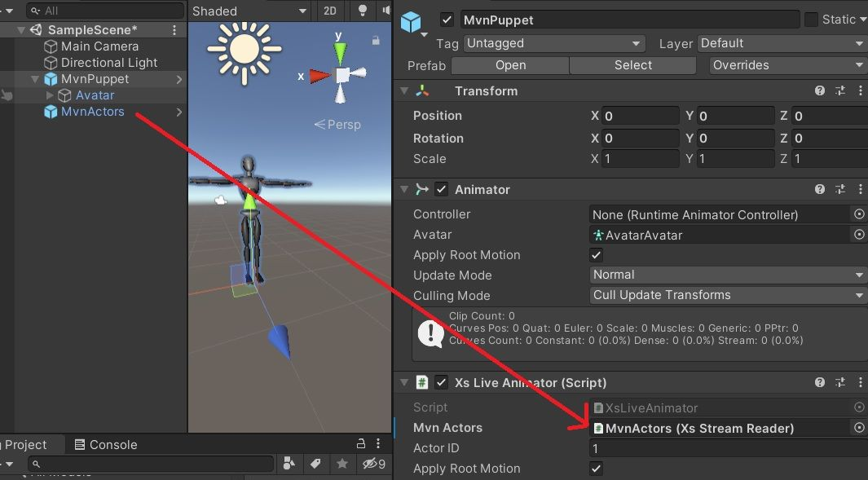868x480 pixels.
Task: Toggle the Static checkbox
Action: click(x=811, y=20)
